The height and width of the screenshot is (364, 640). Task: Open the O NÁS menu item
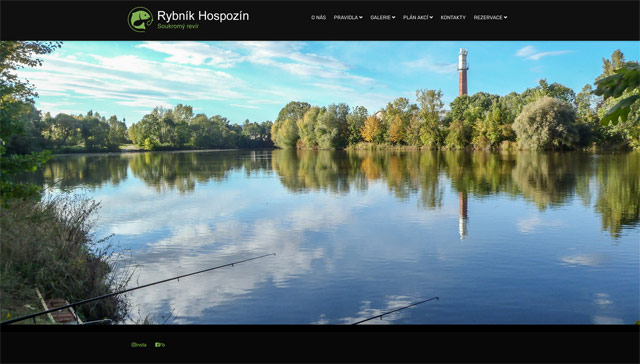[318, 18]
